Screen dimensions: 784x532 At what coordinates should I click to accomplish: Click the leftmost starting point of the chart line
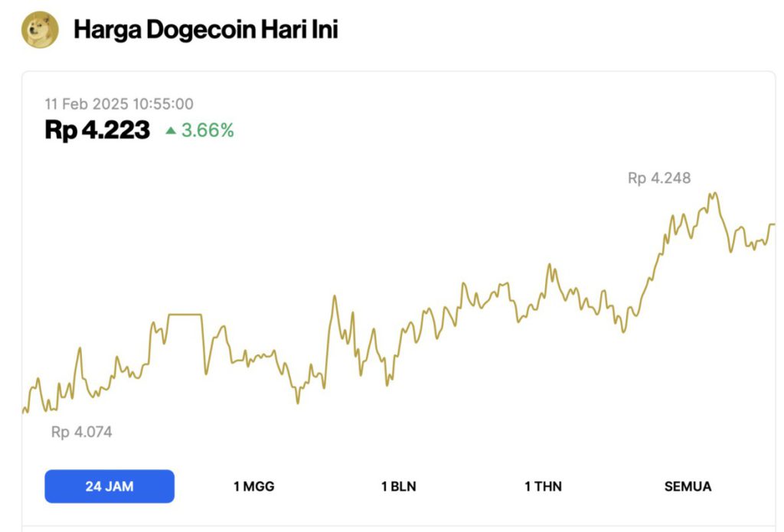click(x=24, y=412)
